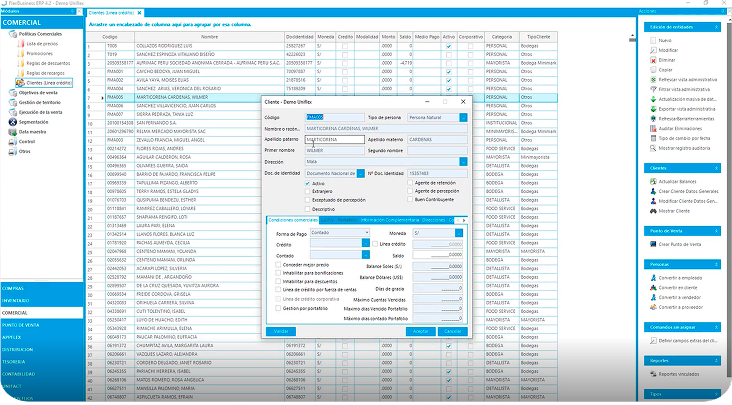Open the PUNTO DE VENTA module
The width and height of the screenshot is (732, 405).
pos(20,326)
